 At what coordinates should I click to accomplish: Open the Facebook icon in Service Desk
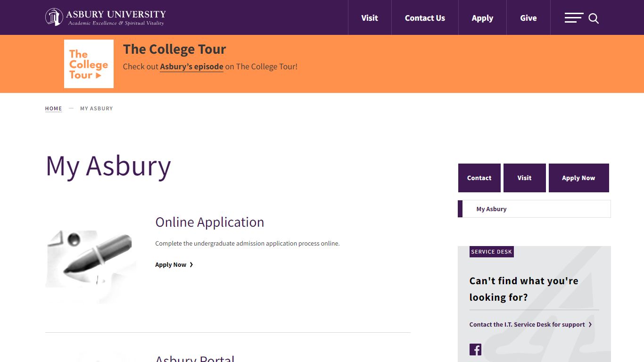(x=475, y=349)
